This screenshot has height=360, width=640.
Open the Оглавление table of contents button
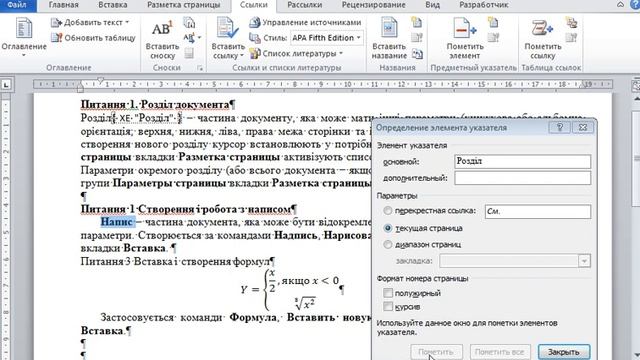click(24, 38)
